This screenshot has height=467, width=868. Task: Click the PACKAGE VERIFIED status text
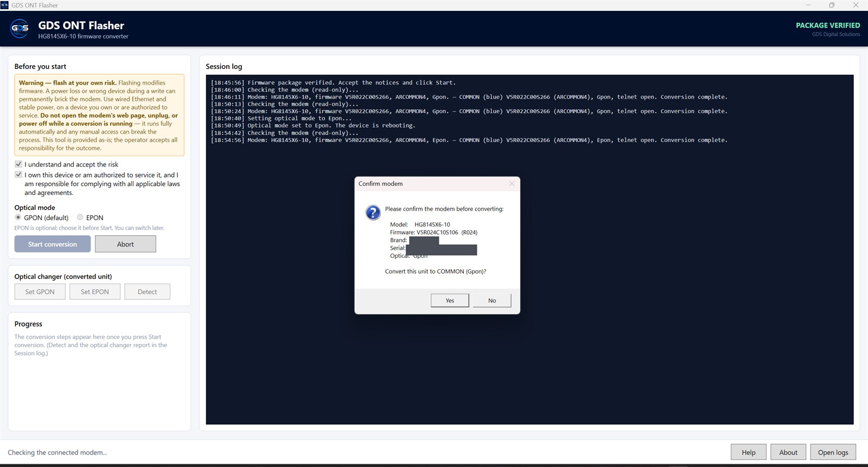828,25
